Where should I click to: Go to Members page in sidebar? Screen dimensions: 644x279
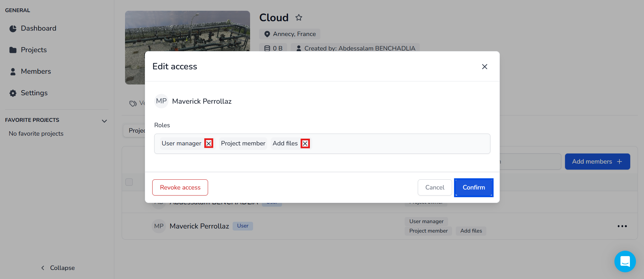[36, 71]
